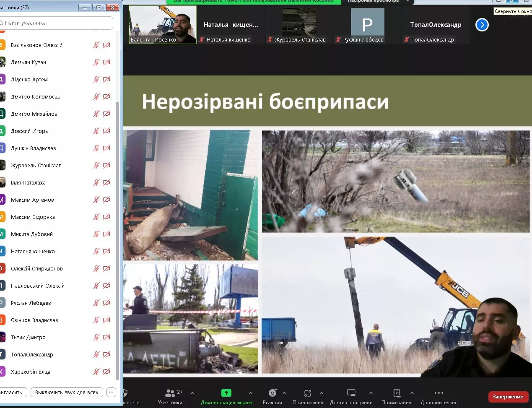532x408 pixels.
Task: Click the Find participant search field
Action: point(57,23)
